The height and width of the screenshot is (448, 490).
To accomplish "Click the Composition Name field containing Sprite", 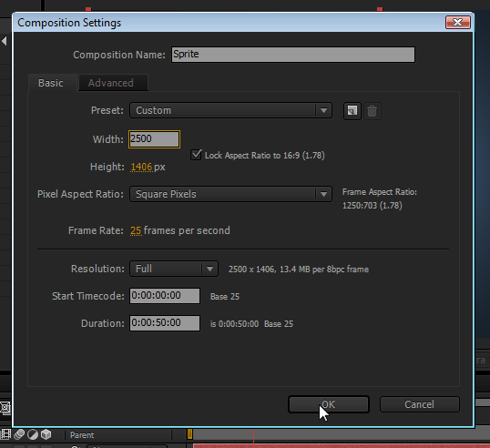I will click(x=293, y=55).
